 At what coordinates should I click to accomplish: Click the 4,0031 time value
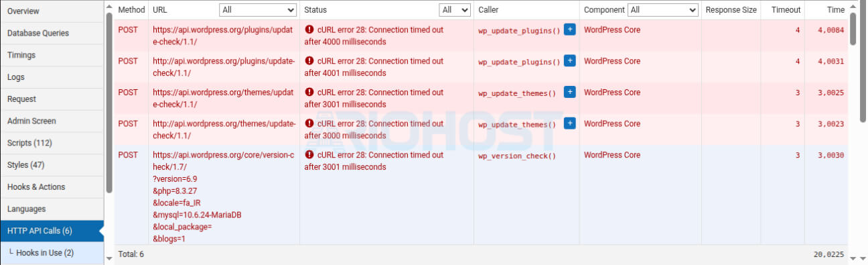click(x=831, y=61)
